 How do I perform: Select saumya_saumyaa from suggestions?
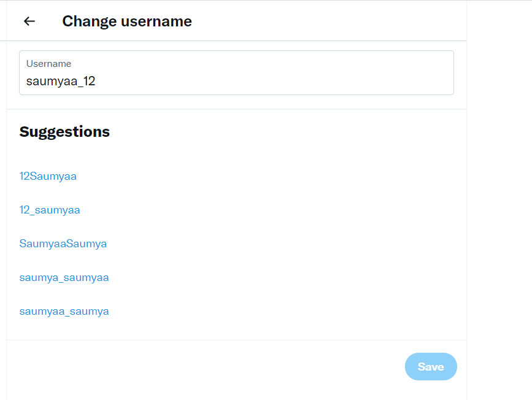click(64, 277)
